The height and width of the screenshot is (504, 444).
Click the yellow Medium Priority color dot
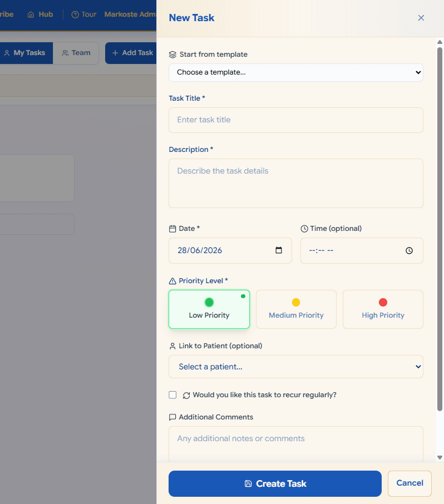coord(296,302)
